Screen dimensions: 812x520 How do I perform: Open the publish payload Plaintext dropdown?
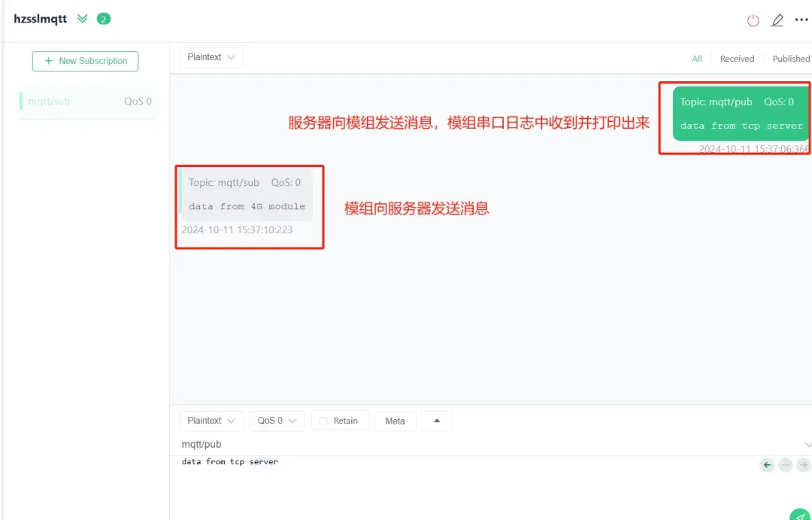[211, 421]
